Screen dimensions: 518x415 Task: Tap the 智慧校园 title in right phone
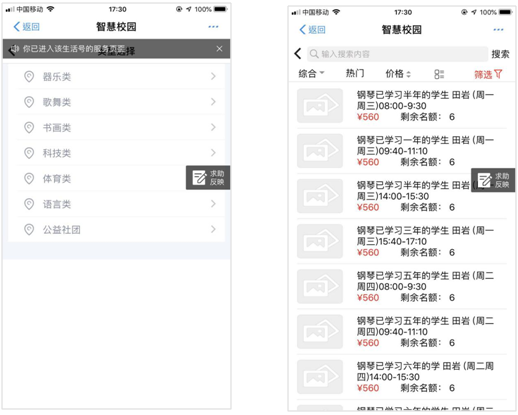[x=402, y=30]
